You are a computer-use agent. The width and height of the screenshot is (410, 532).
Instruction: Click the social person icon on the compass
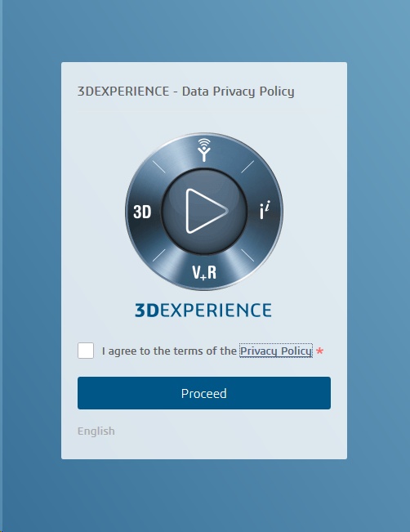pos(204,150)
